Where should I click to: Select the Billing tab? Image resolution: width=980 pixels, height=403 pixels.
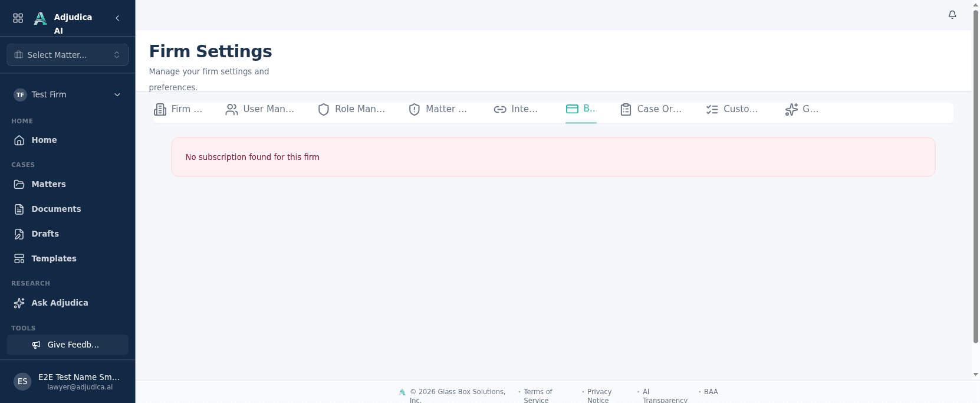(581, 109)
